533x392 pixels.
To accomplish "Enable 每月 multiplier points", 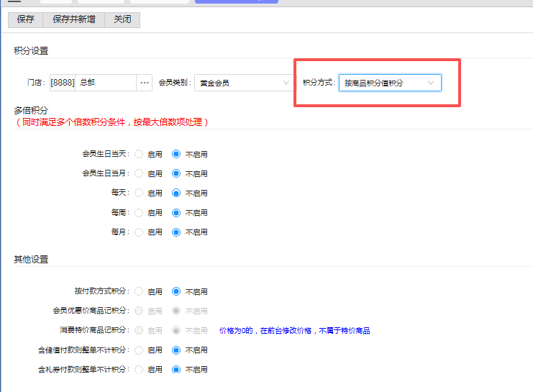I will 139,232.
